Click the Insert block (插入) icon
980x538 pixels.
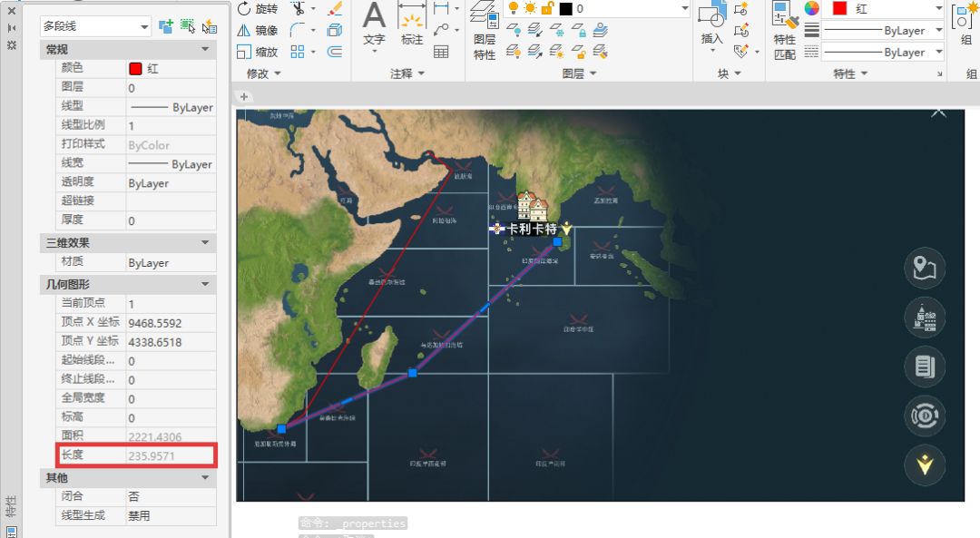(712, 24)
